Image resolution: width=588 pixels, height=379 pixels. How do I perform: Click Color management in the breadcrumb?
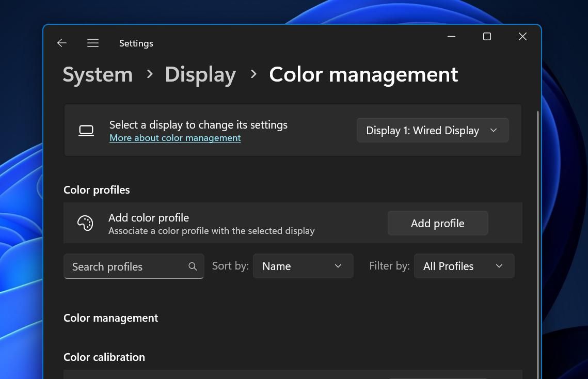[363, 74]
